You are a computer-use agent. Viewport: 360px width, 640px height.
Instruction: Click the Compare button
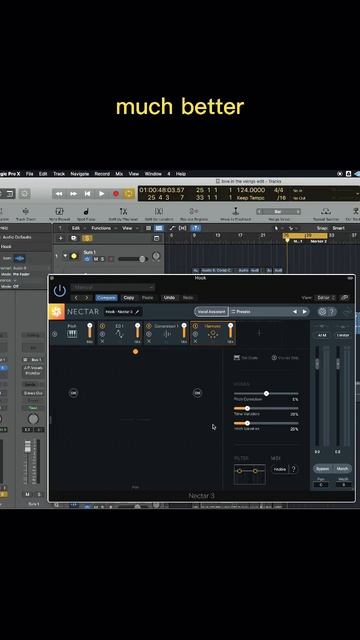tap(107, 298)
